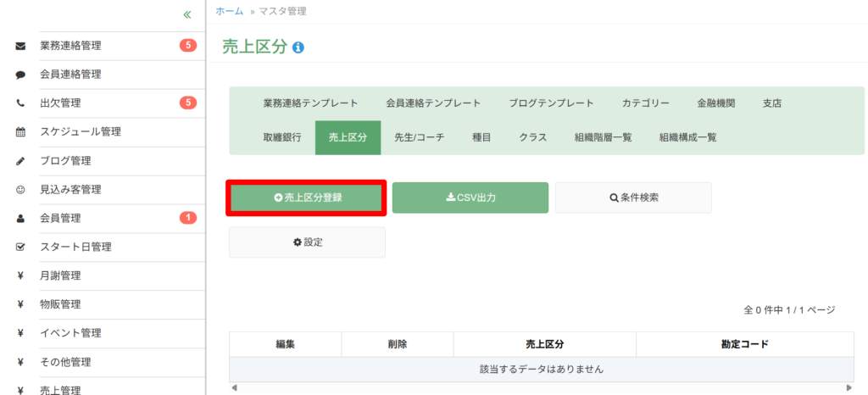Click the smiley icon for 見込み客管理
868x395 pixels.
20,190
